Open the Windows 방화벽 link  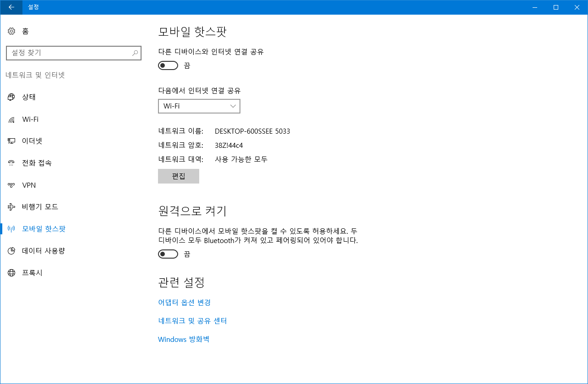point(183,339)
